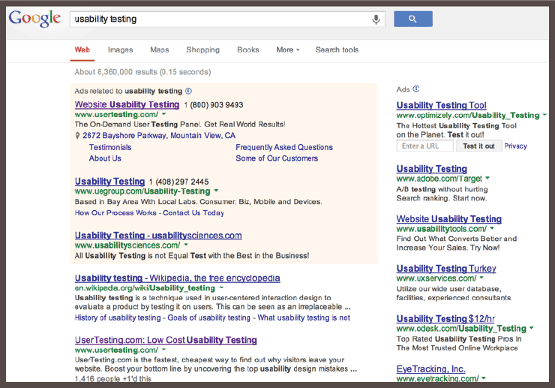This screenshot has height=388, width=555.
Task: Open the 'Website Usability Testing' ad with phone number
Action: (x=127, y=104)
